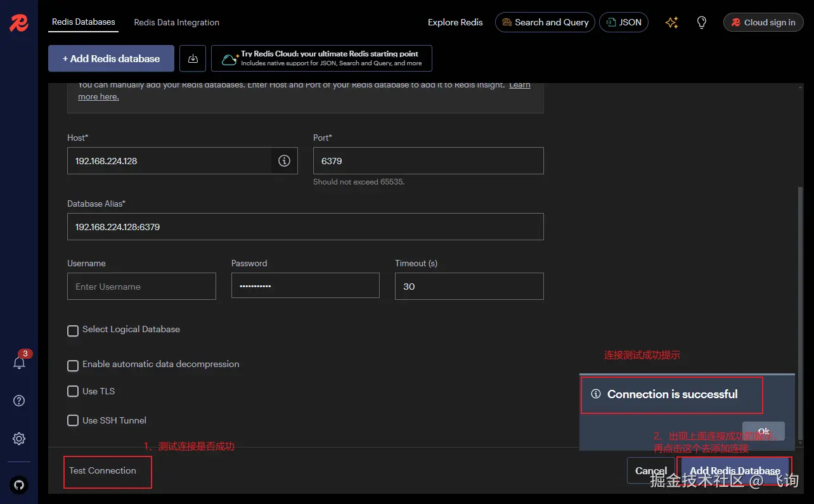The width and height of the screenshot is (814, 504).
Task: Click Cloud sign in button
Action: [763, 22]
